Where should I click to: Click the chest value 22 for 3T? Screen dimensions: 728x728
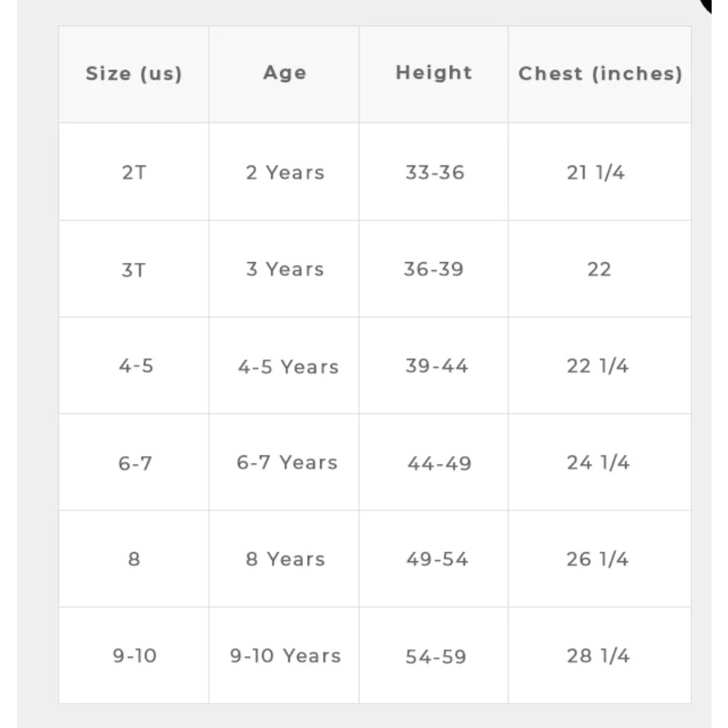599,269
